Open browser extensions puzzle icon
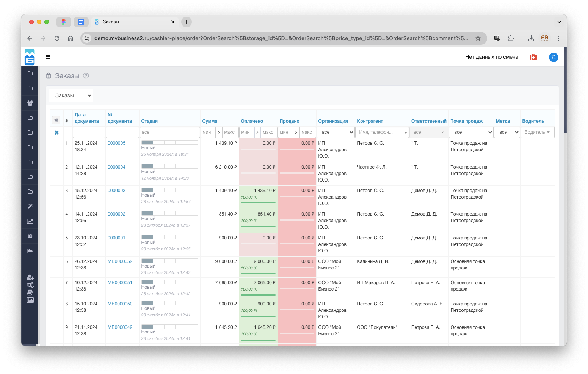This screenshot has width=588, height=374. click(511, 38)
